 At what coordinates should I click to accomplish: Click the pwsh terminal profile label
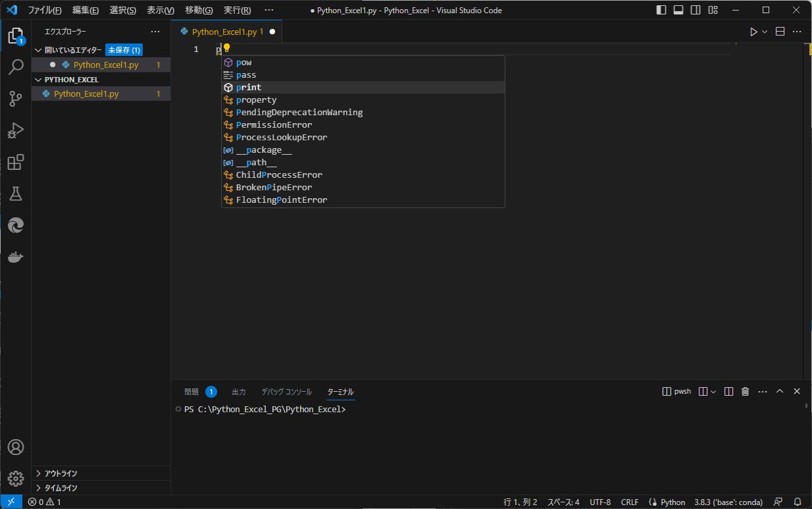point(676,391)
